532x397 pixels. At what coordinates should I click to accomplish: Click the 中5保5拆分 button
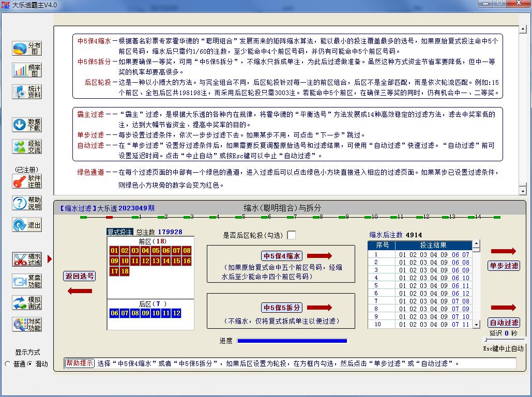[x=282, y=308]
